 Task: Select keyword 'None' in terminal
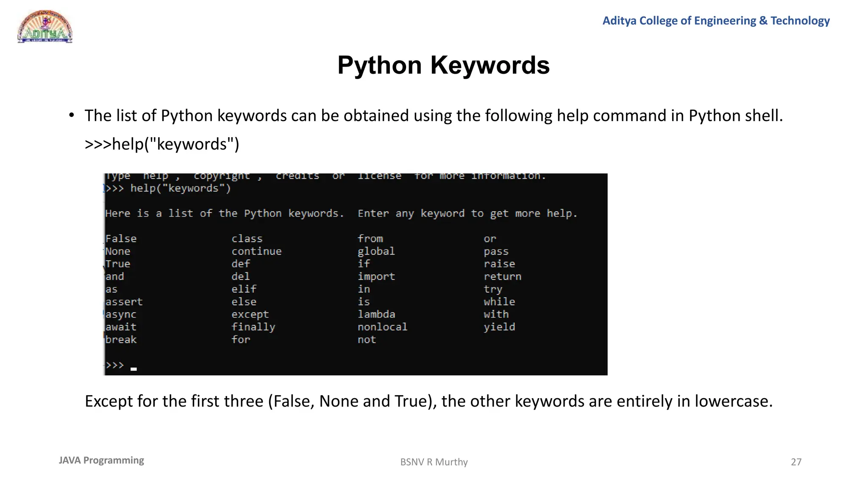point(118,251)
